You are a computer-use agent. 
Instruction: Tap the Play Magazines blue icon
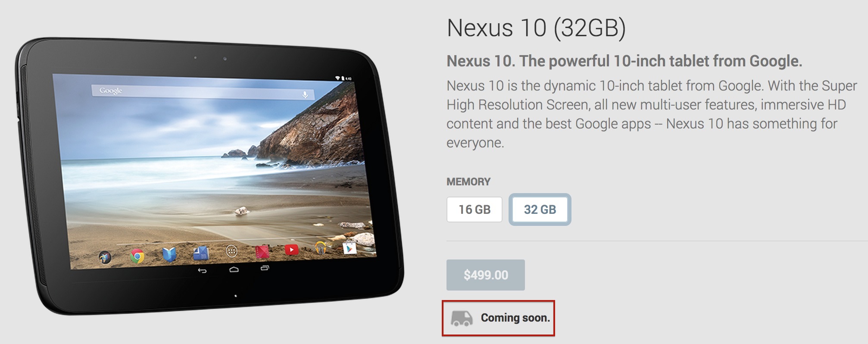point(201,253)
